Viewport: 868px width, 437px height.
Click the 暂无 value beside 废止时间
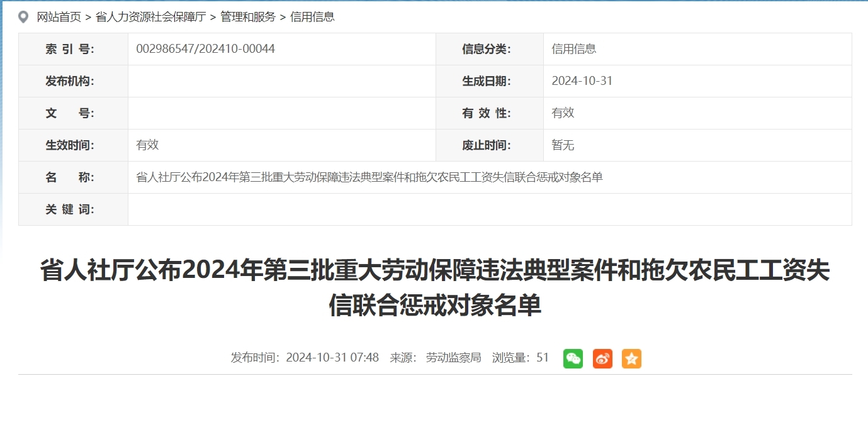click(x=563, y=145)
